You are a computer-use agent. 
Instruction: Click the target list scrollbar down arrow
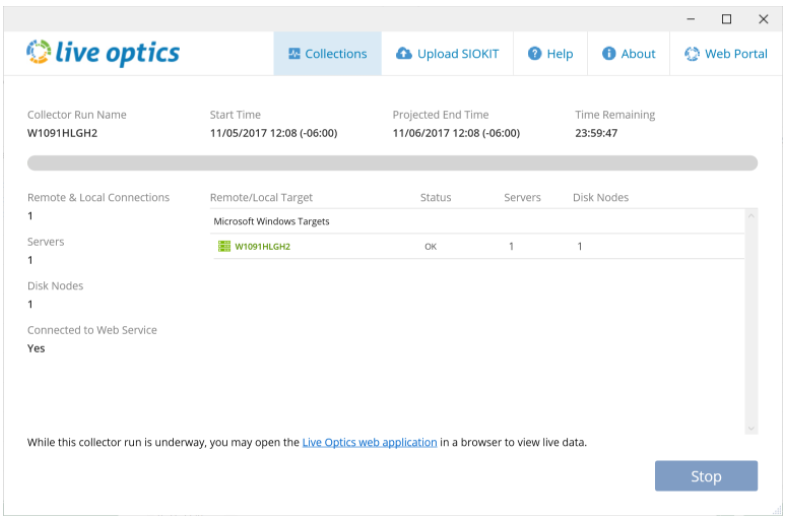point(751,428)
